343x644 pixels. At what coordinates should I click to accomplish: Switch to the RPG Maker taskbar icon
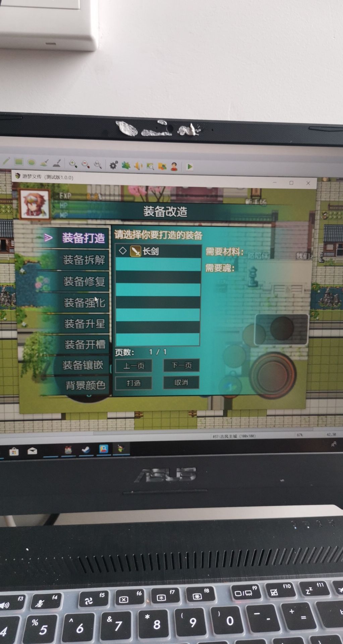click(x=121, y=448)
